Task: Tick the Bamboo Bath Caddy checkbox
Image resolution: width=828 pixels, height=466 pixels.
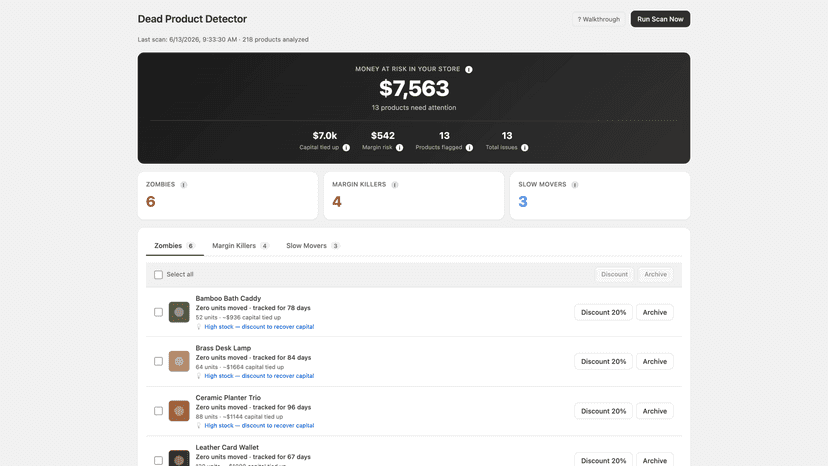Action: (158, 312)
